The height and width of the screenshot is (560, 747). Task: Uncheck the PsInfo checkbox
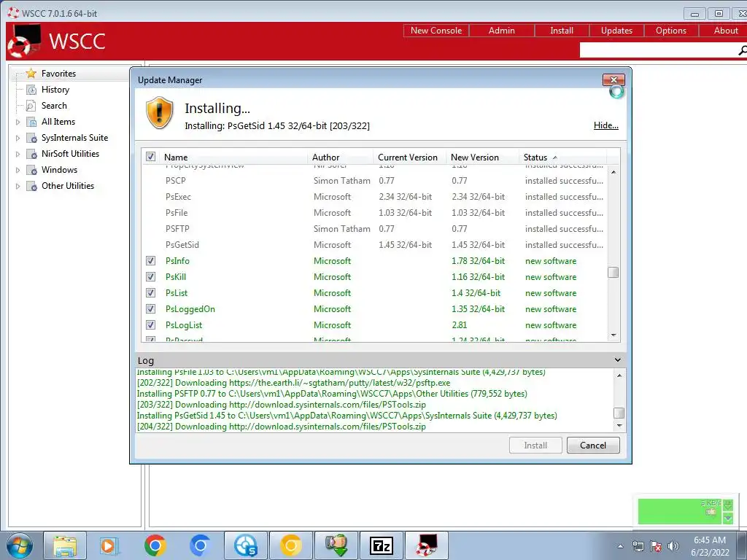coord(150,260)
